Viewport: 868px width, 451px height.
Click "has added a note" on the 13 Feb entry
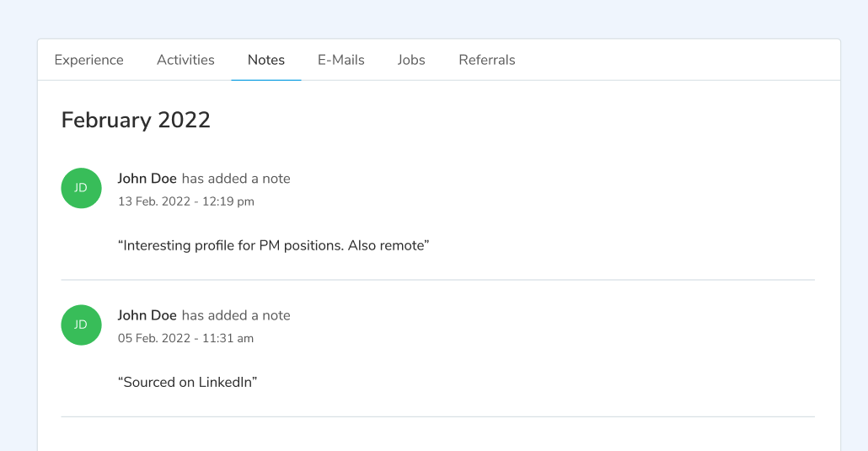tap(236, 179)
